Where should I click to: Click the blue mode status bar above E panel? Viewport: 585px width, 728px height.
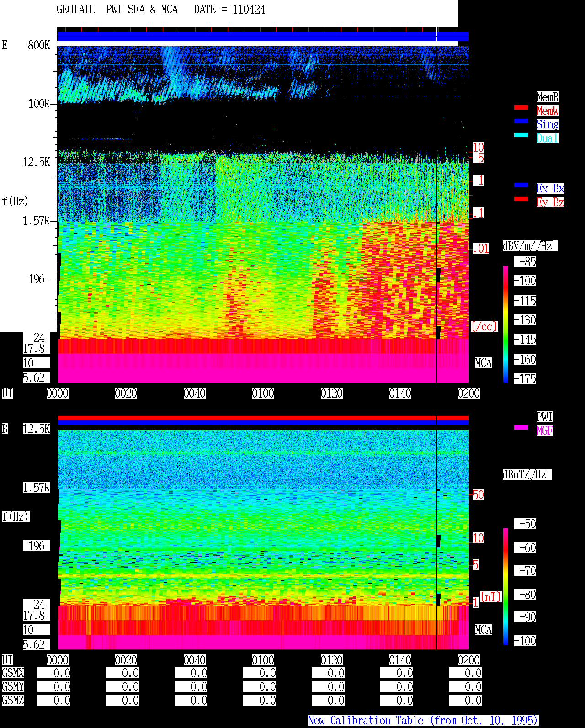[x=263, y=36]
